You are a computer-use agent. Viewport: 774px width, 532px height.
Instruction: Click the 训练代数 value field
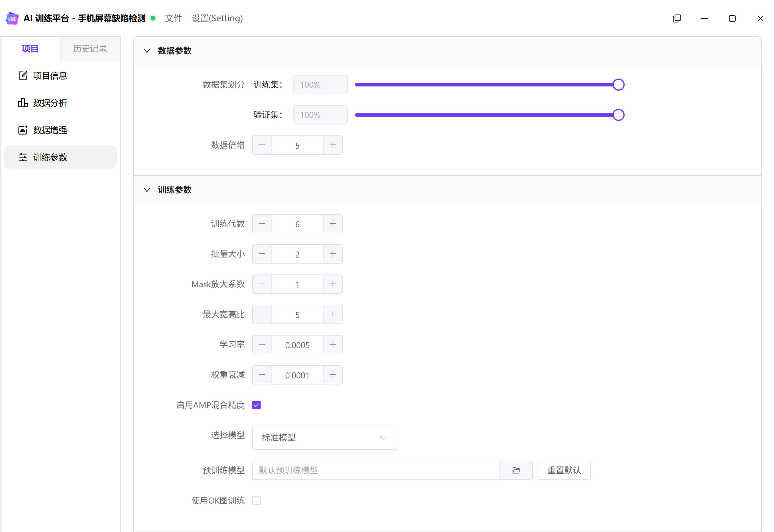(297, 224)
